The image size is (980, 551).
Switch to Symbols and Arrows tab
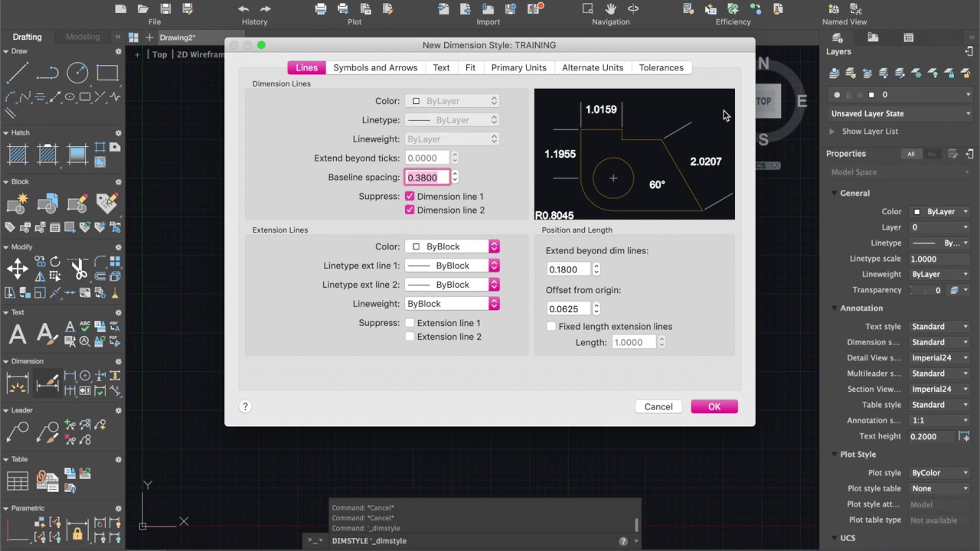tap(375, 67)
